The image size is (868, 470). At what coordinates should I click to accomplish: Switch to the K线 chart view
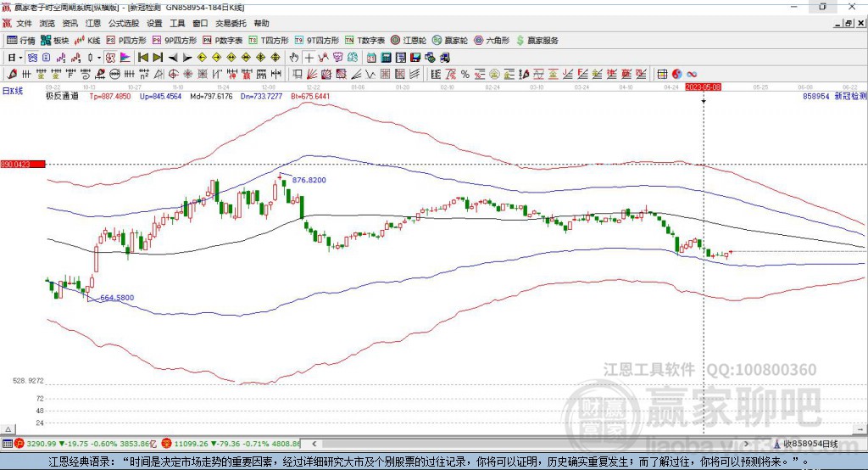click(x=87, y=41)
